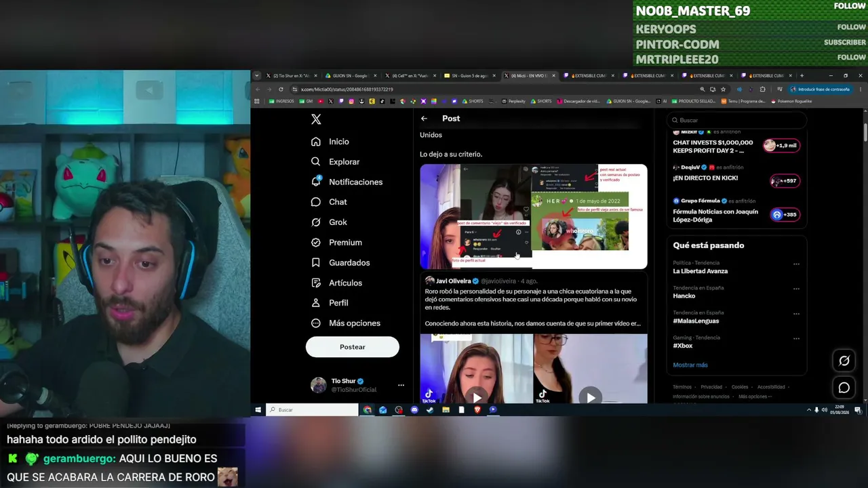Go to Premium in the sidebar
The image size is (868, 488).
point(336,243)
